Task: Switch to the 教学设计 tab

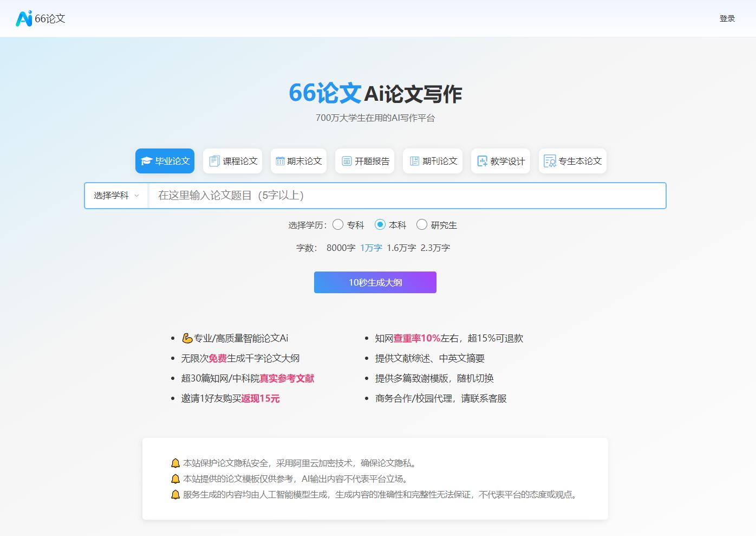Action: coord(500,161)
